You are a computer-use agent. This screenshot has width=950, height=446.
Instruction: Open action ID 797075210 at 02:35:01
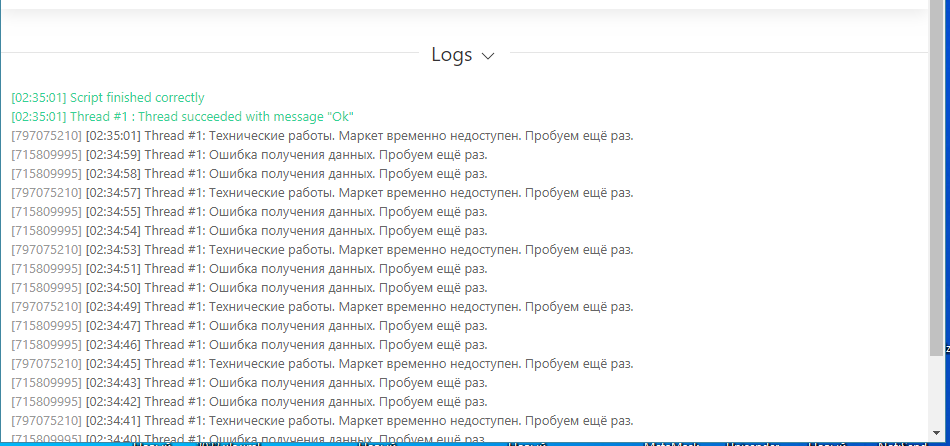46,136
